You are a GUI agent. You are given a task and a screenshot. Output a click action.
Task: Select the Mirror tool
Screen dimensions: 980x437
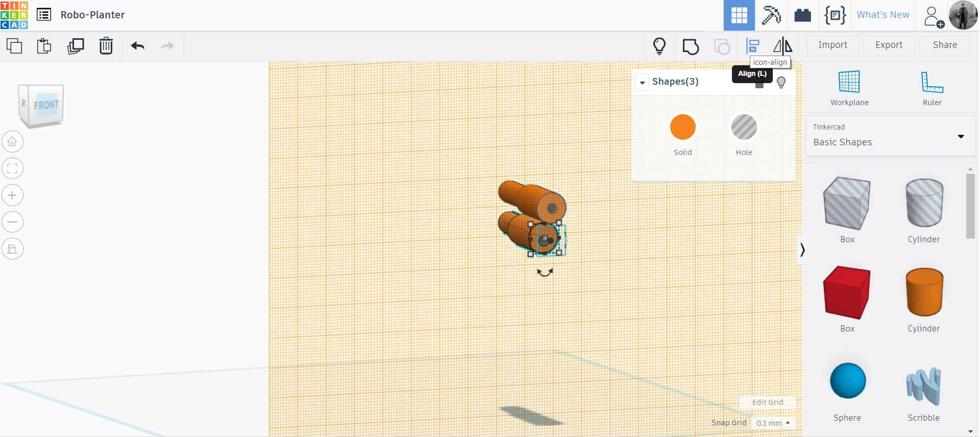782,46
